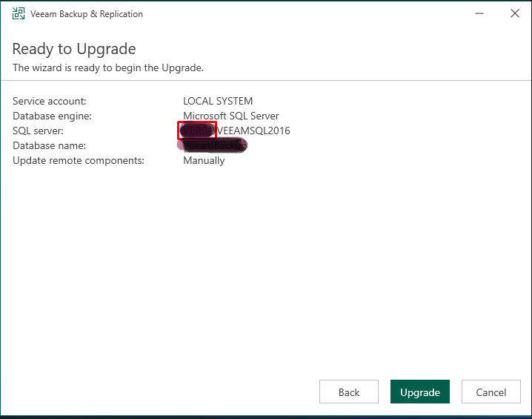Click the Veeam Backup & Replication logo icon

coord(19,13)
